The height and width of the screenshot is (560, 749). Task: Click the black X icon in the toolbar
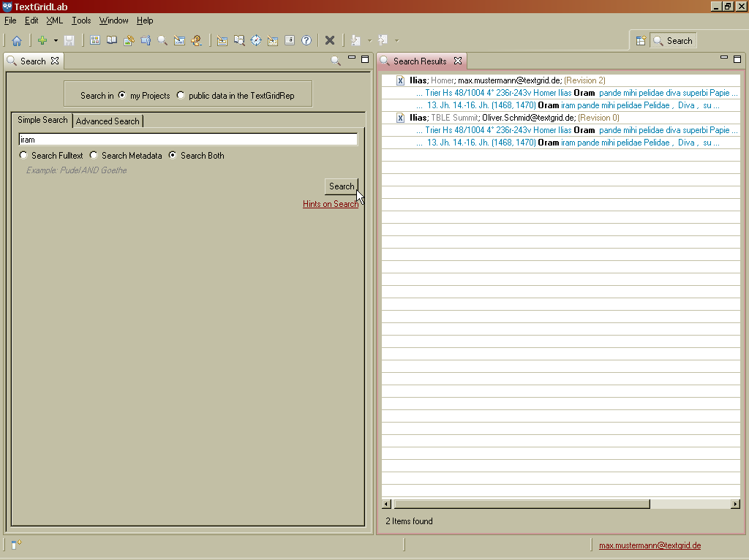click(x=330, y=41)
